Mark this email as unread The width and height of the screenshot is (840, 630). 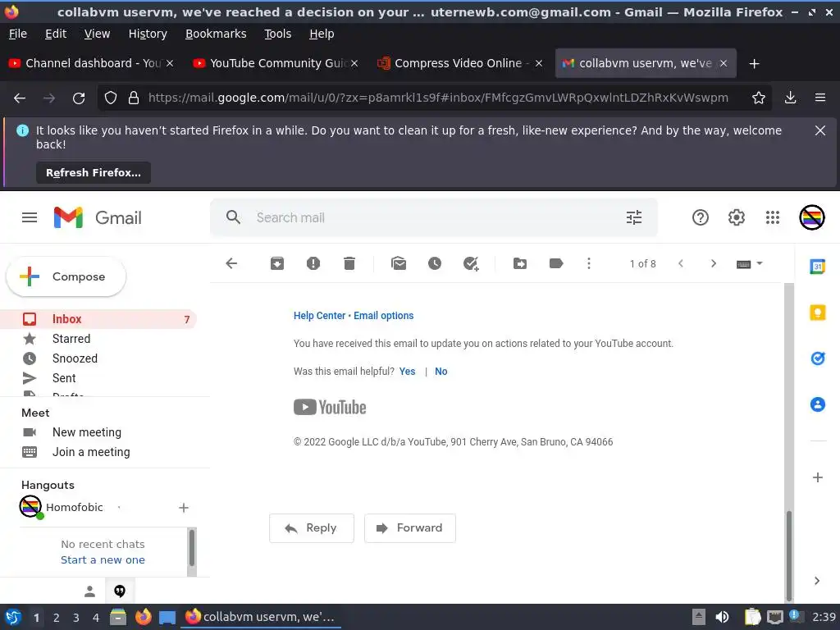[x=399, y=263]
